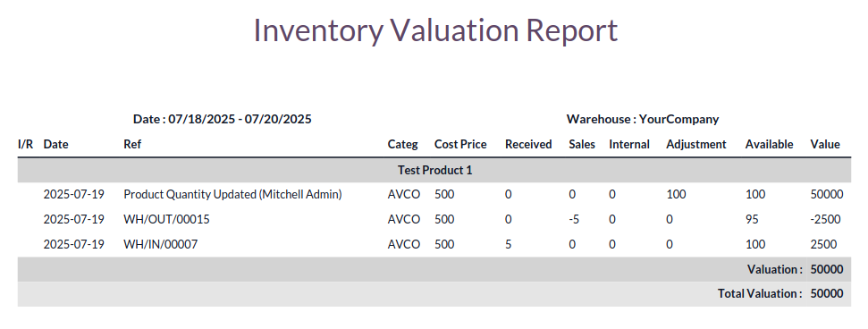Image resolution: width=868 pixels, height=329 pixels.
Task: Click the Sales column header
Action: [x=582, y=144]
